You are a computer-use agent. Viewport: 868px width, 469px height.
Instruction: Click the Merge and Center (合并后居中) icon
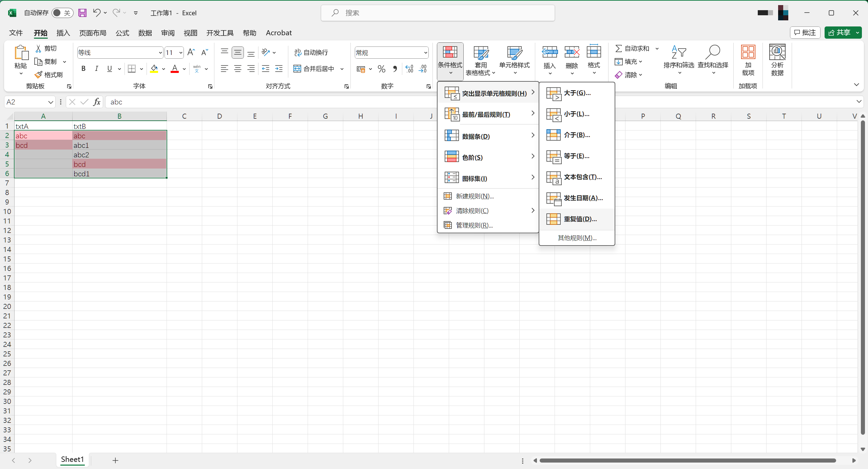(297, 69)
